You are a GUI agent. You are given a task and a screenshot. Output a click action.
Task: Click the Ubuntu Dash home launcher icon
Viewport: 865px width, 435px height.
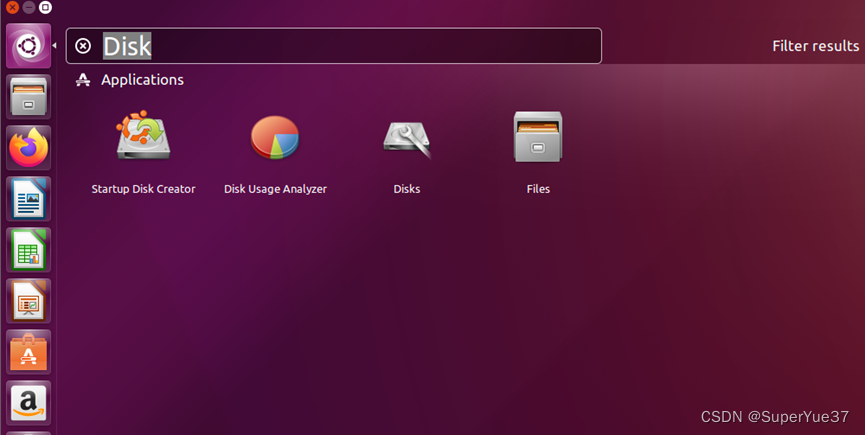[x=29, y=46]
